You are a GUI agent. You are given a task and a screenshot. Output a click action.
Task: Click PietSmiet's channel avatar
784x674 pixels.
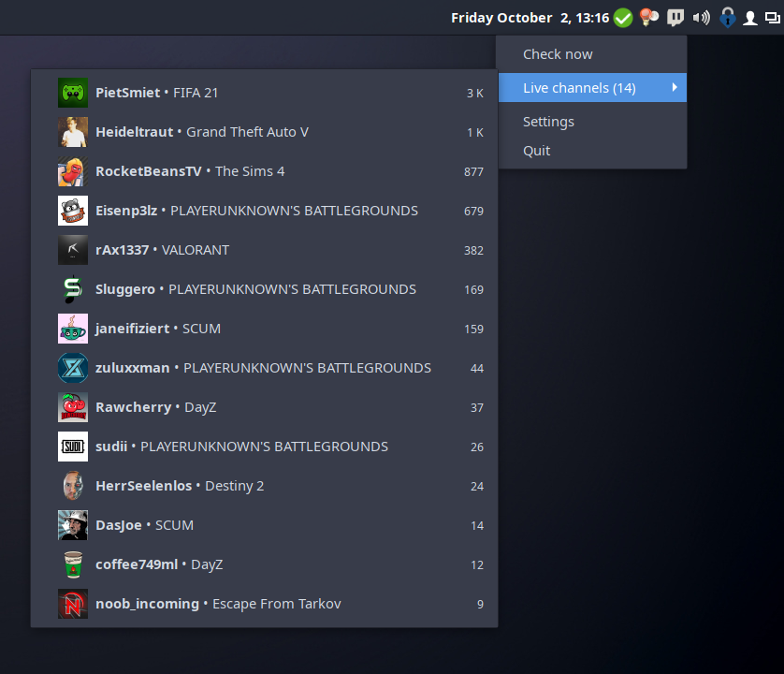coord(72,92)
